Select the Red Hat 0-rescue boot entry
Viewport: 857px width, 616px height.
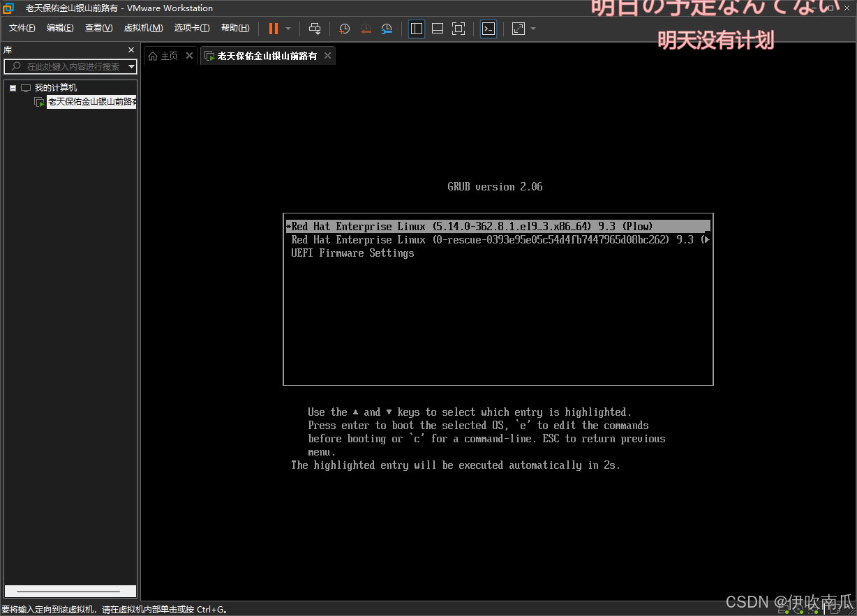click(498, 239)
